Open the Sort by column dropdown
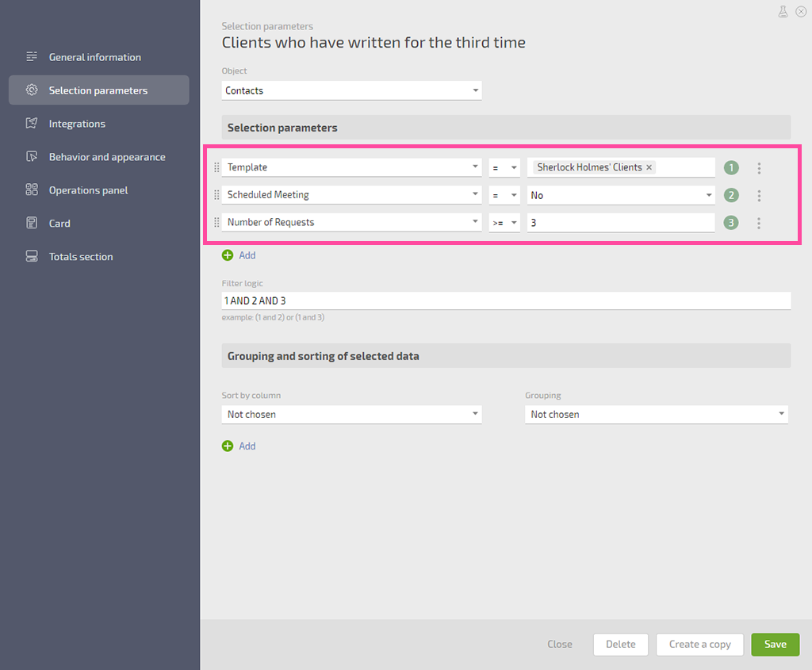 pos(351,414)
